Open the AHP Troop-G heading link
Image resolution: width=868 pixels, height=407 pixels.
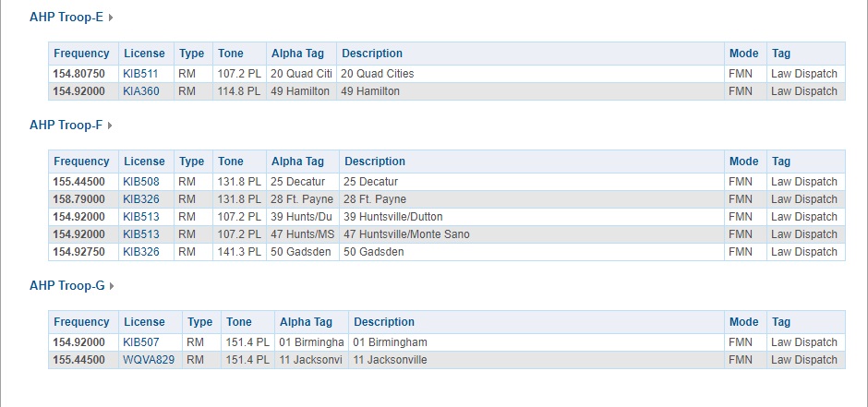[x=67, y=286]
